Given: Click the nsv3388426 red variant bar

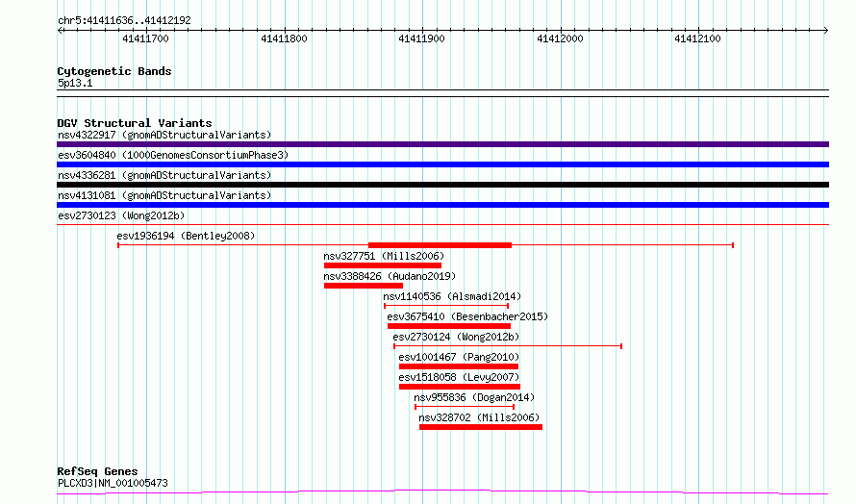Looking at the screenshot, I should pos(363,286).
